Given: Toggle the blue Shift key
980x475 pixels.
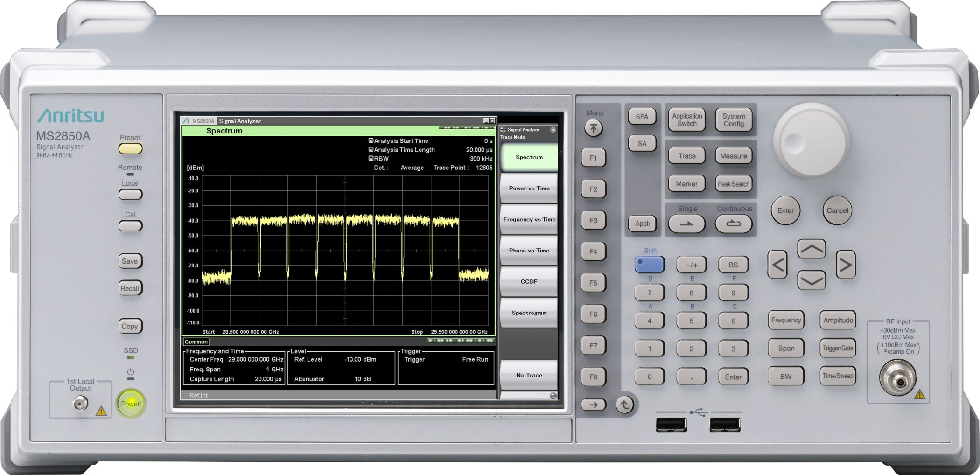Looking at the screenshot, I should tap(649, 264).
